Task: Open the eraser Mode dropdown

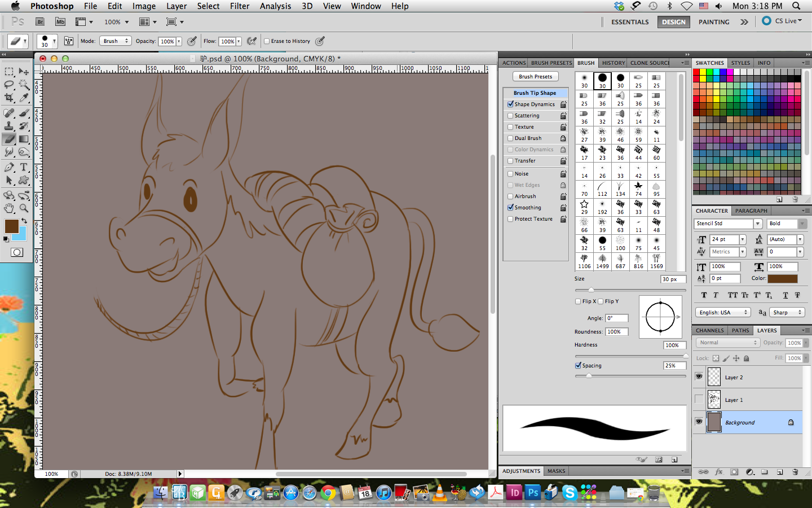Action: (116, 41)
